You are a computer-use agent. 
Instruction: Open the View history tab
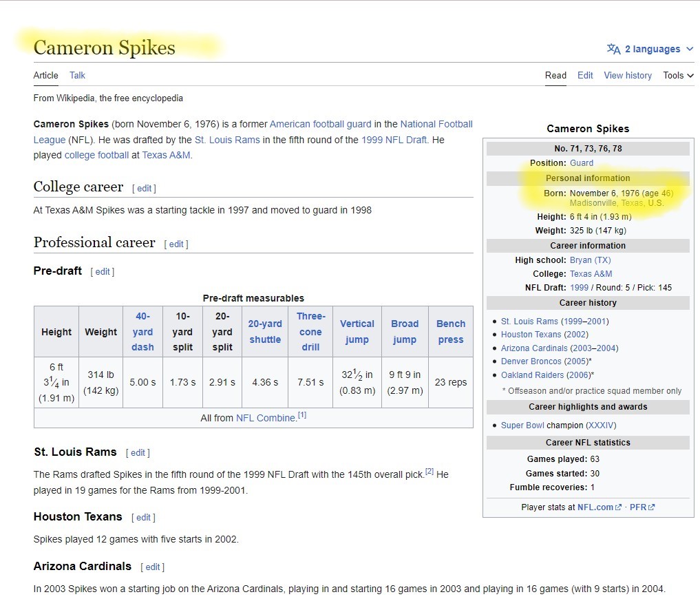pyautogui.click(x=628, y=76)
